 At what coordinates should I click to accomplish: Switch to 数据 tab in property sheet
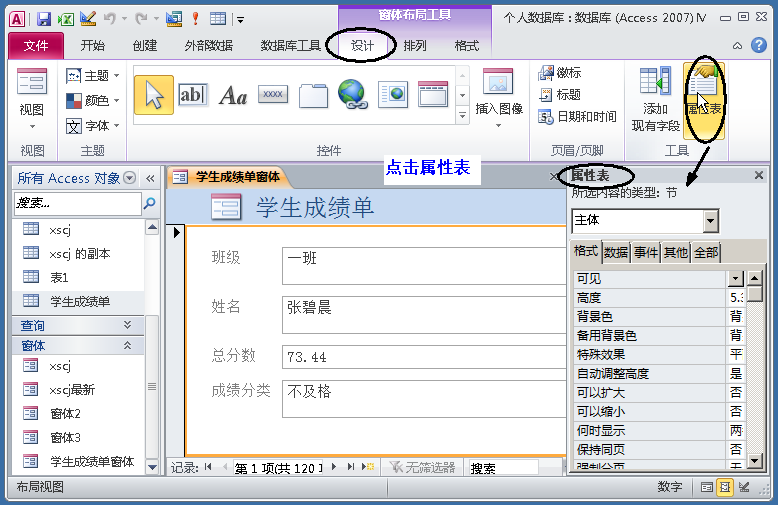[616, 252]
